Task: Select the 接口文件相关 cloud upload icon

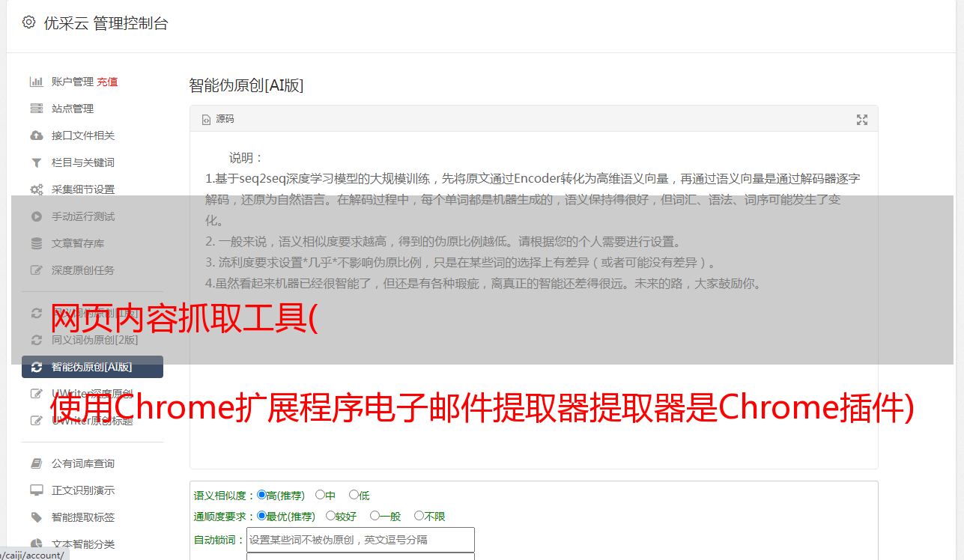Action: (x=36, y=136)
